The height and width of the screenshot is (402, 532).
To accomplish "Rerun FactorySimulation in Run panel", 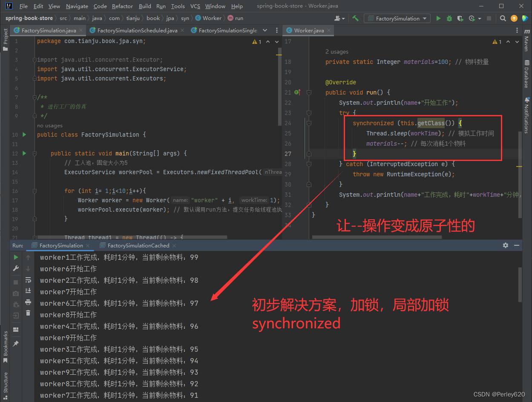I will tap(16, 257).
